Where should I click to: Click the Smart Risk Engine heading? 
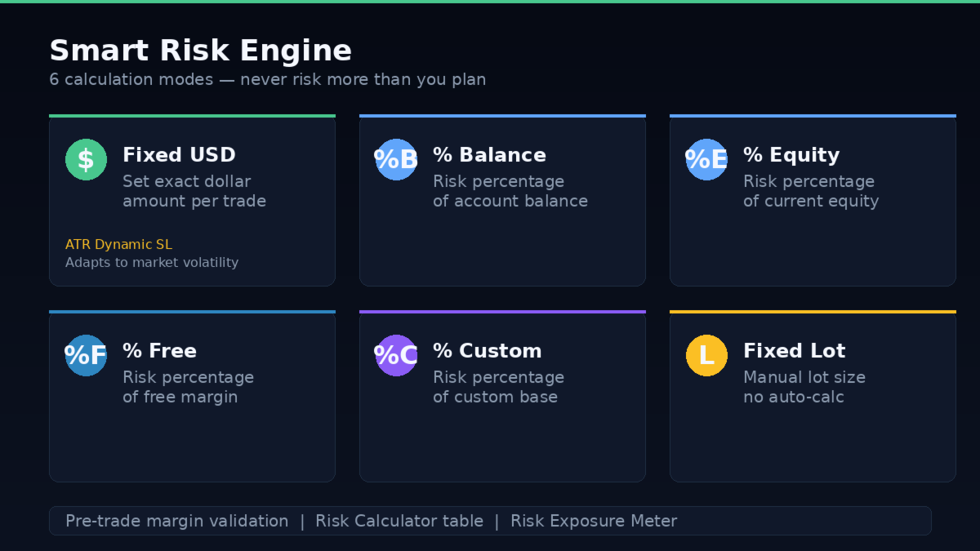coord(200,51)
